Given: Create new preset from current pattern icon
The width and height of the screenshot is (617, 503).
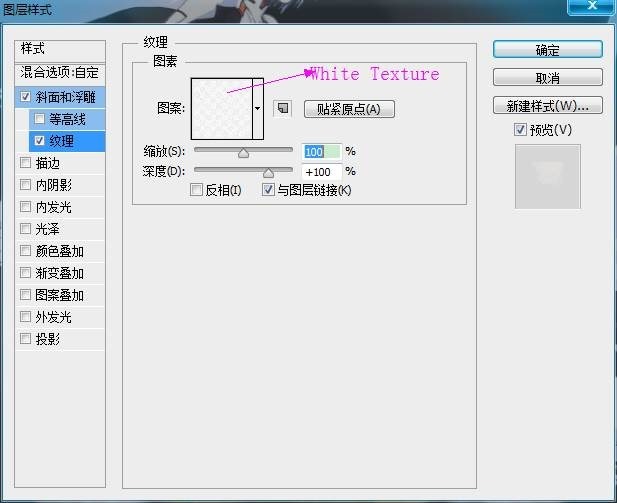Looking at the screenshot, I should coord(283,108).
